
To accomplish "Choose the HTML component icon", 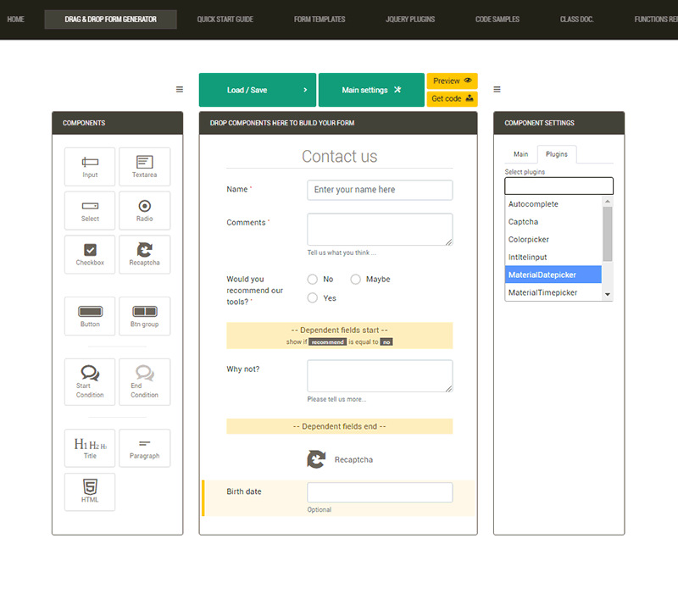I will pos(90,491).
